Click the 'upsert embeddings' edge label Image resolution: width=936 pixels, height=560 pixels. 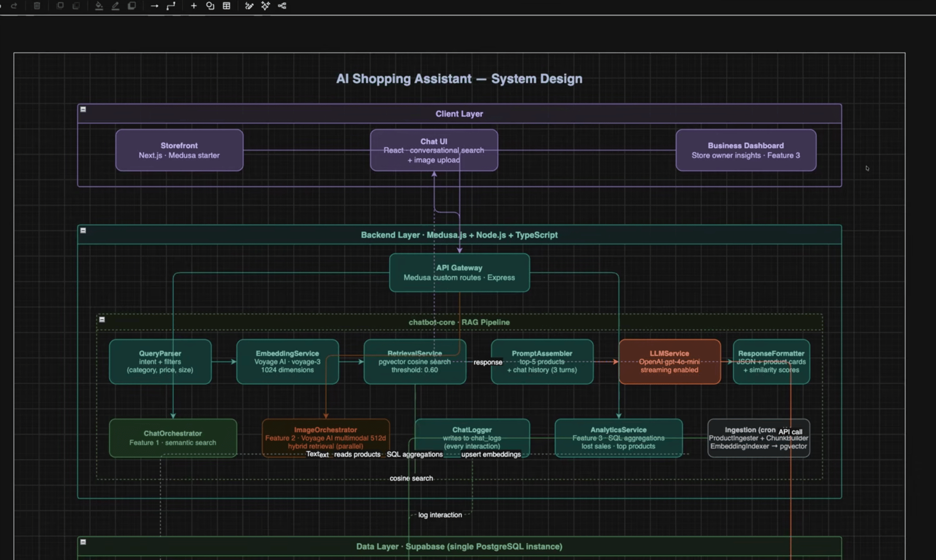[x=491, y=454]
